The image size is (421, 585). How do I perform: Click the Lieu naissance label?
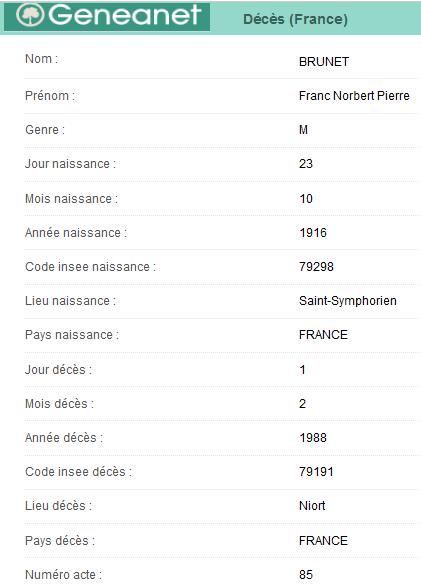click(x=70, y=301)
